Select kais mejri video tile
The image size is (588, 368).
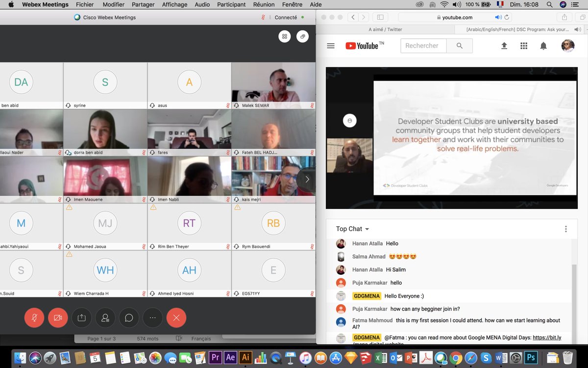273,180
